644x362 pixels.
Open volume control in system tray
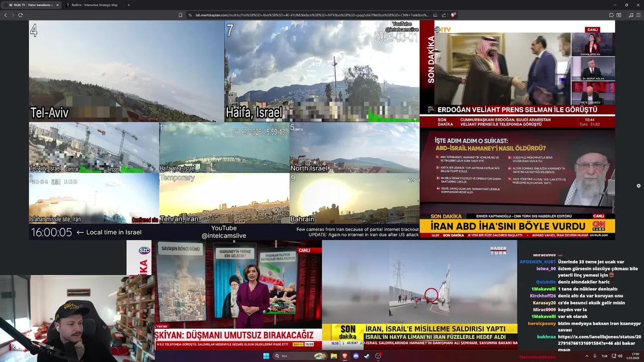tap(620, 356)
